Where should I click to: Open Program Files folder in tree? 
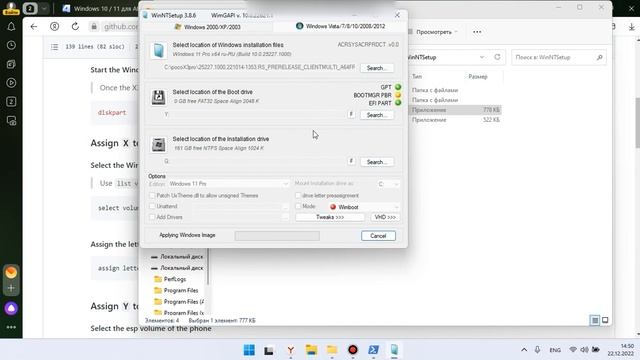point(181,290)
